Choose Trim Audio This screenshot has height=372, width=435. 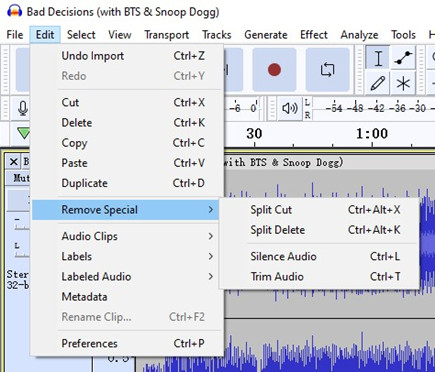click(319, 276)
